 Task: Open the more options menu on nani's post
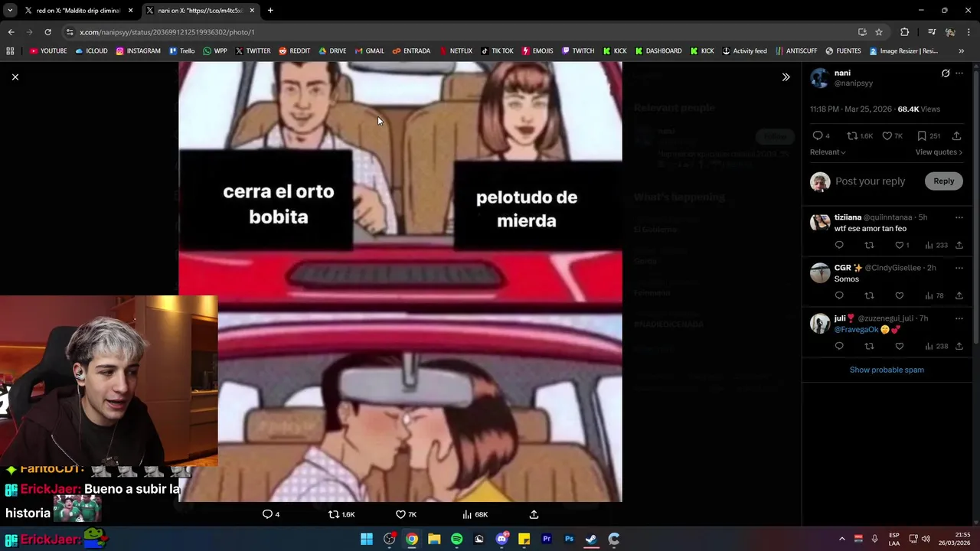coord(959,73)
